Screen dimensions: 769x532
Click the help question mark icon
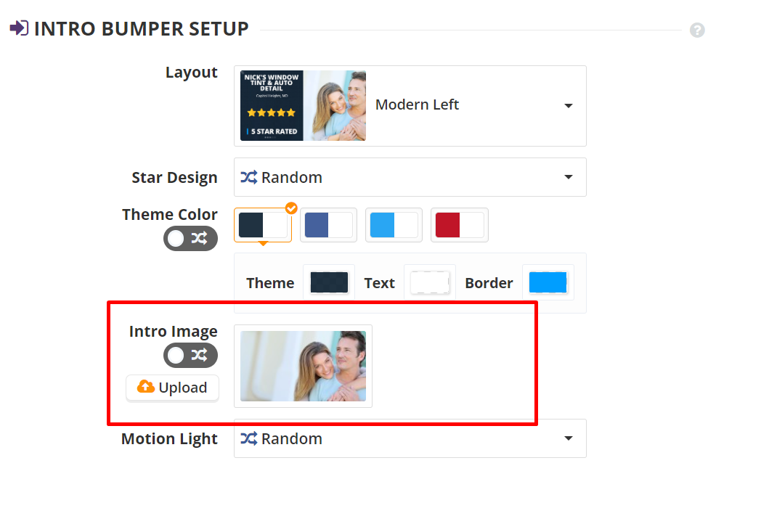pos(697,30)
